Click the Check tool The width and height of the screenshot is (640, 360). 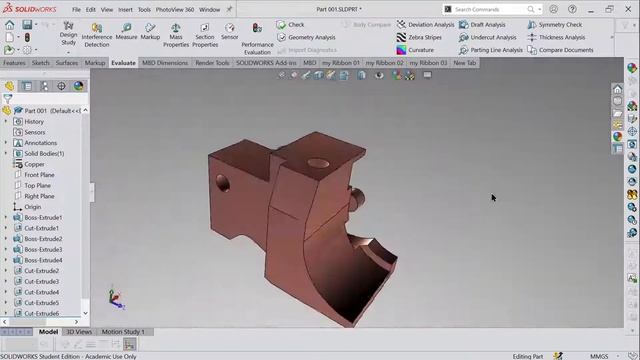[290, 24]
